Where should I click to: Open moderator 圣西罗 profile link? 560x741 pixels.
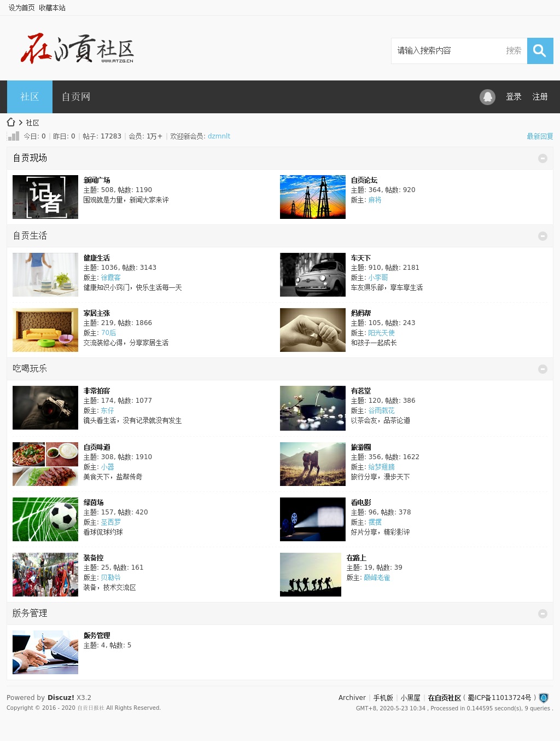pos(110,523)
